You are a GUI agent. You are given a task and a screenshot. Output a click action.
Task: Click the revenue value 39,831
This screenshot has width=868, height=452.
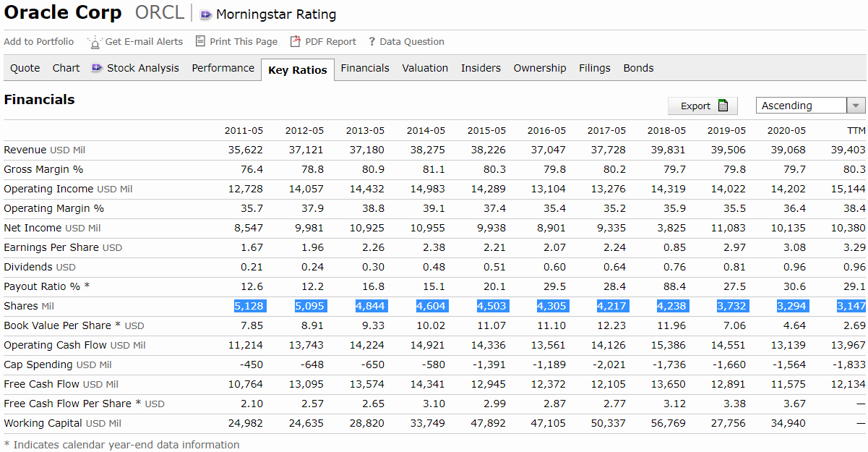(x=669, y=150)
